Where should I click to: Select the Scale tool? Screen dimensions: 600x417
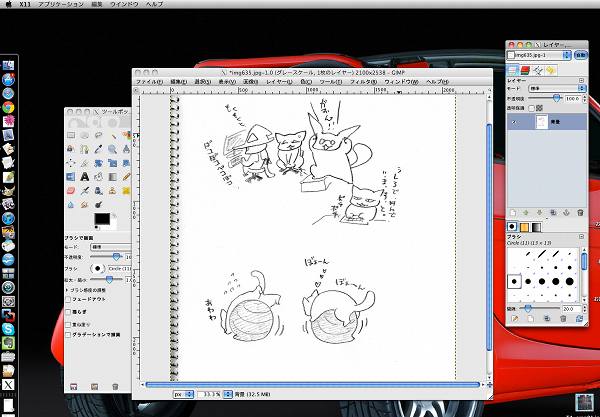pyautogui.click(x=112, y=163)
